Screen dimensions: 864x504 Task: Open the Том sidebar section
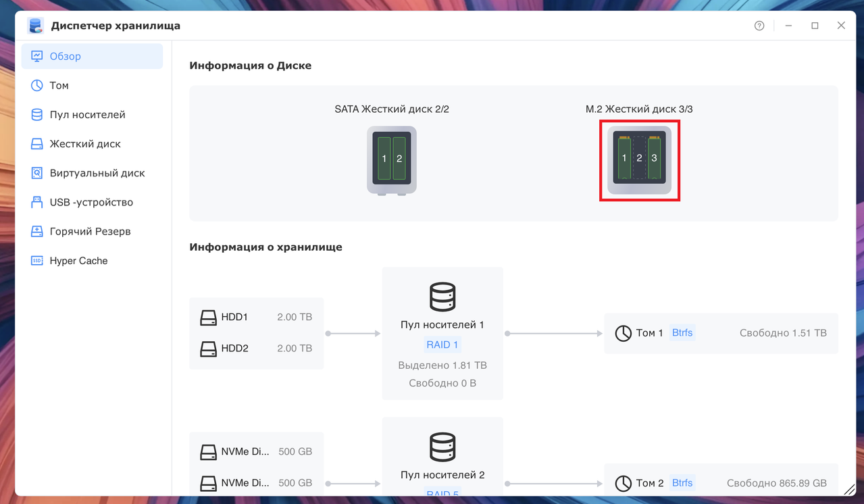pos(92,85)
